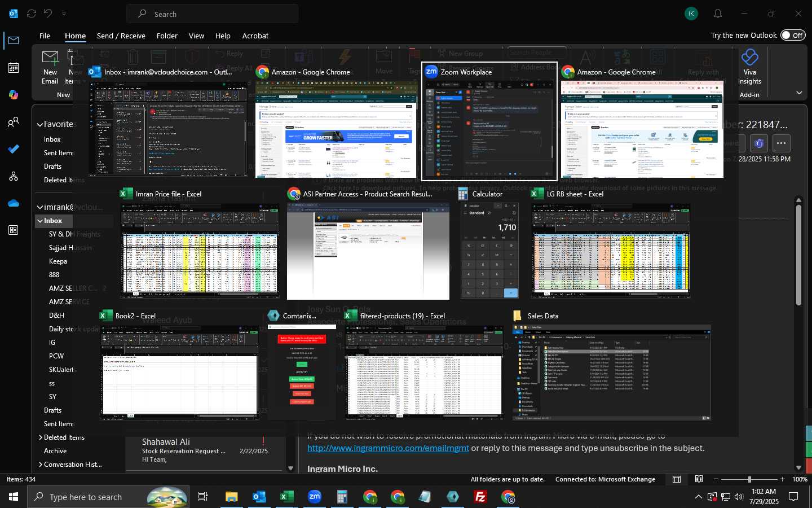Open the notifications bell icon

tap(718, 14)
